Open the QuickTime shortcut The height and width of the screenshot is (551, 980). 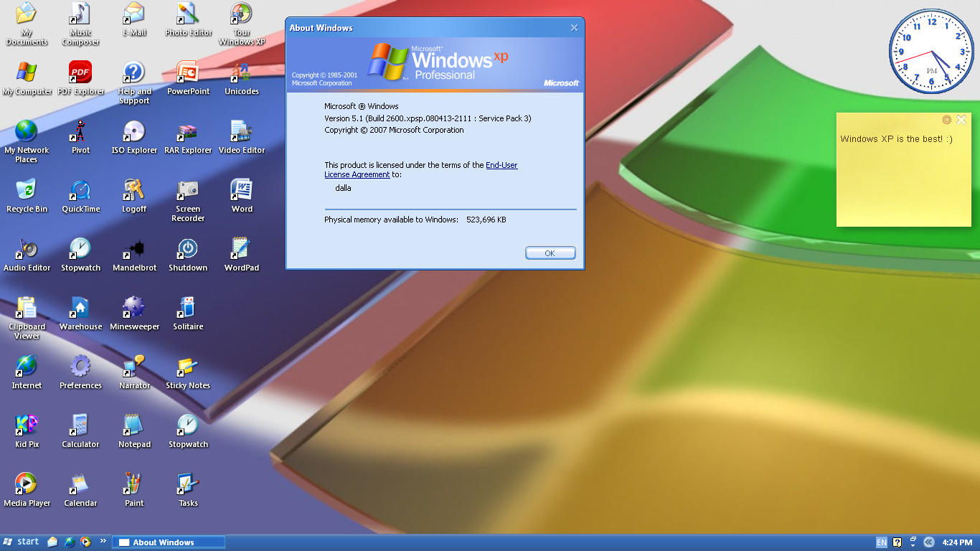pos(80,195)
